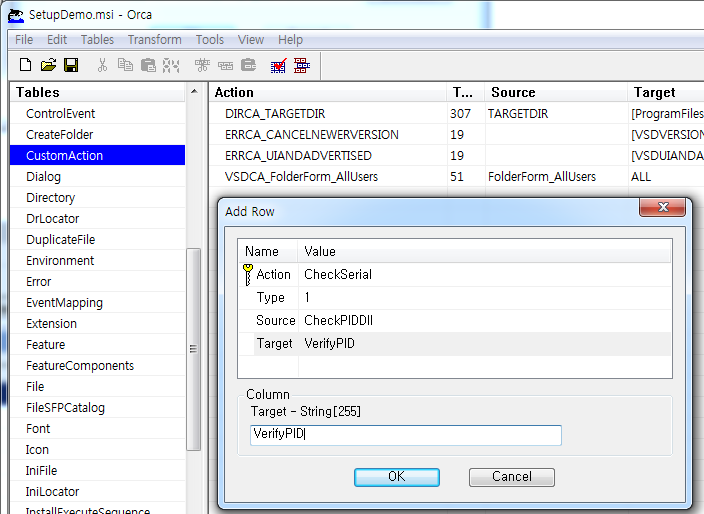The height and width of the screenshot is (514, 704).
Task: Click the Paste clipboard toolbar icon
Action: [148, 65]
